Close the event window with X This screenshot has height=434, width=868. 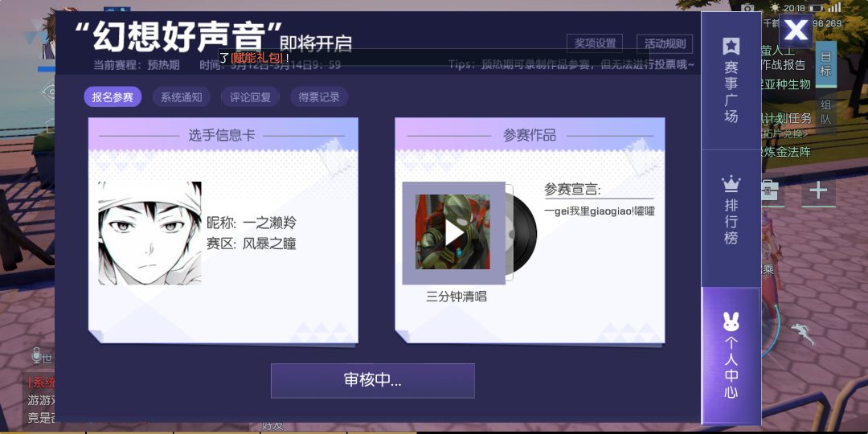(796, 31)
